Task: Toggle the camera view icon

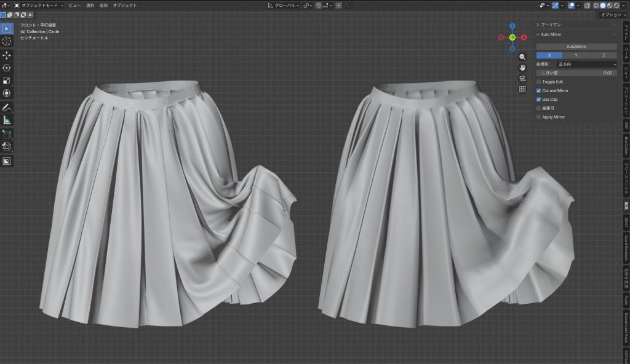Action: point(522,78)
